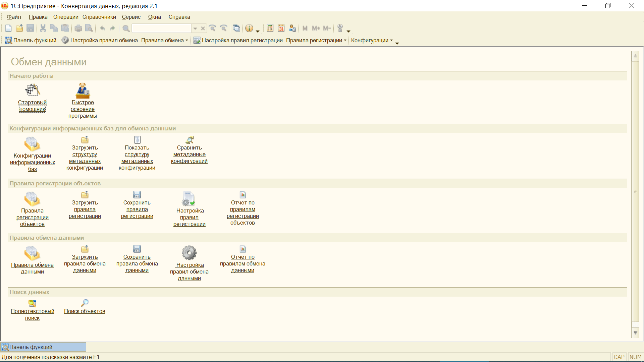This screenshot has height=362, width=644.
Task: Open the Справка menu
Action: tap(179, 17)
